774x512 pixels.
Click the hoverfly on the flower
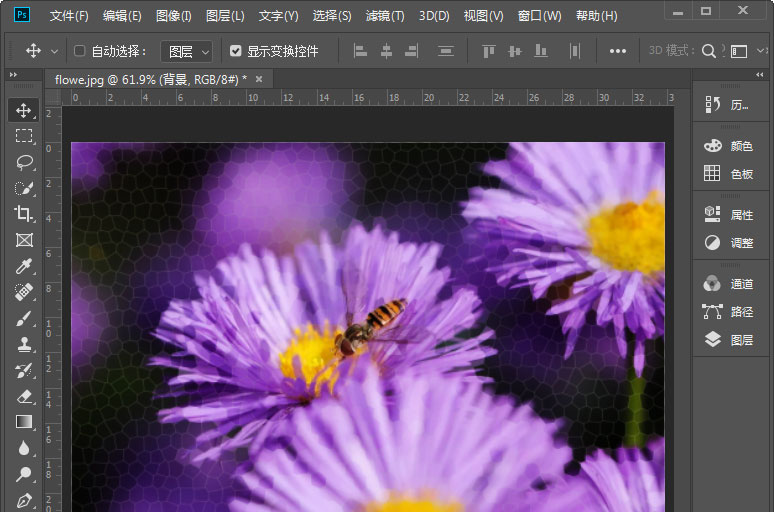(x=369, y=328)
